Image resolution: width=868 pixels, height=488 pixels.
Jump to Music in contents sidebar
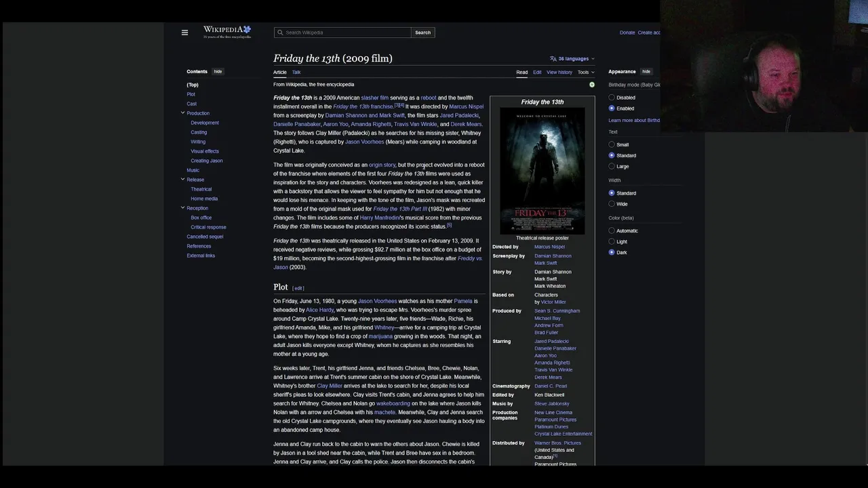(193, 170)
